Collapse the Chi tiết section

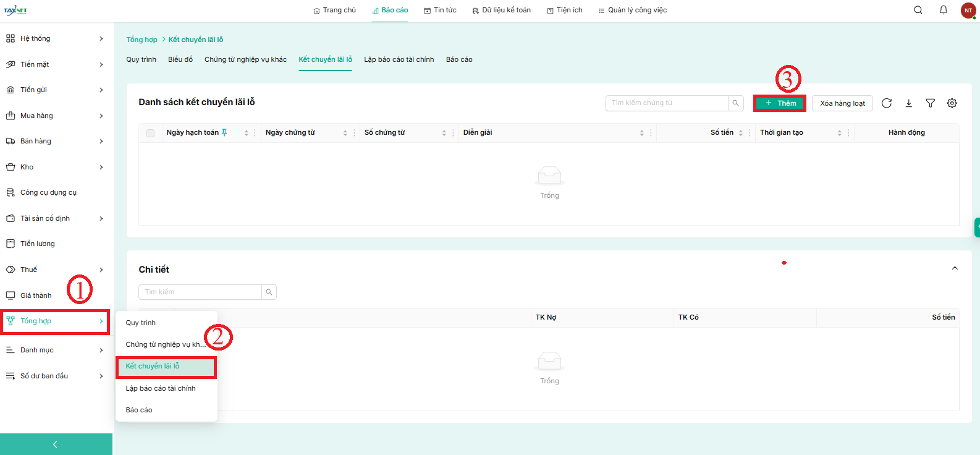pos(954,268)
